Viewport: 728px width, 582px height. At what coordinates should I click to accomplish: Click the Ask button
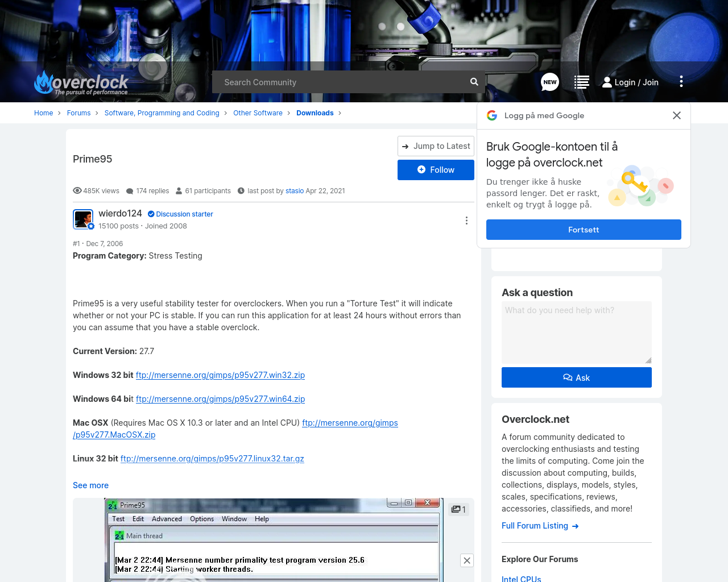click(577, 377)
